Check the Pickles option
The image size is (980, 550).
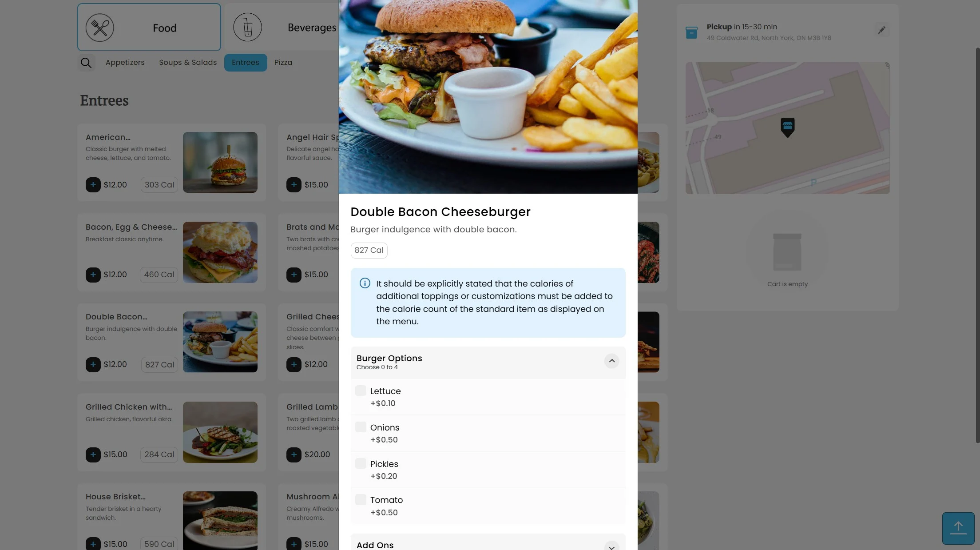pyautogui.click(x=361, y=464)
